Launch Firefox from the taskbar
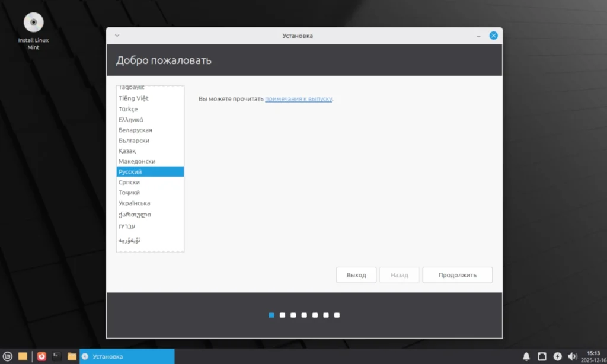The width and height of the screenshot is (607, 364). click(41, 356)
